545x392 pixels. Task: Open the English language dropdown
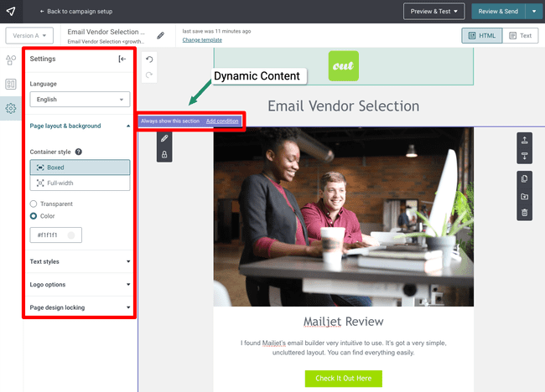tap(80, 100)
